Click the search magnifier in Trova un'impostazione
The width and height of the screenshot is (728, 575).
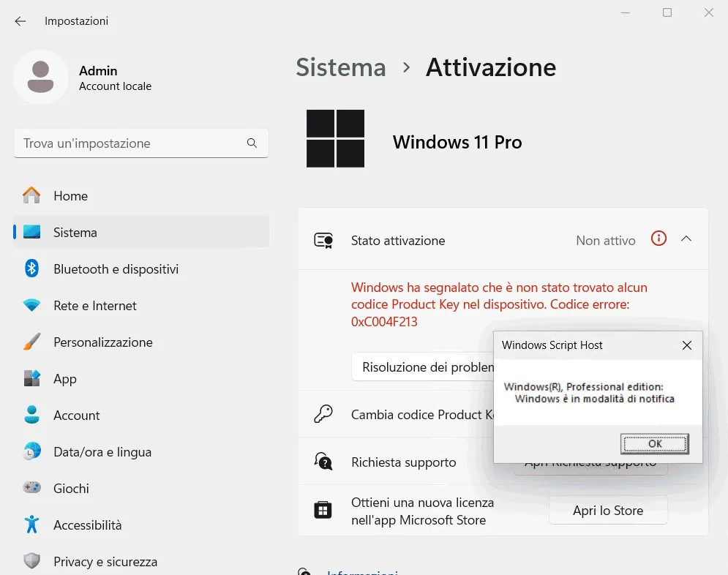252,143
